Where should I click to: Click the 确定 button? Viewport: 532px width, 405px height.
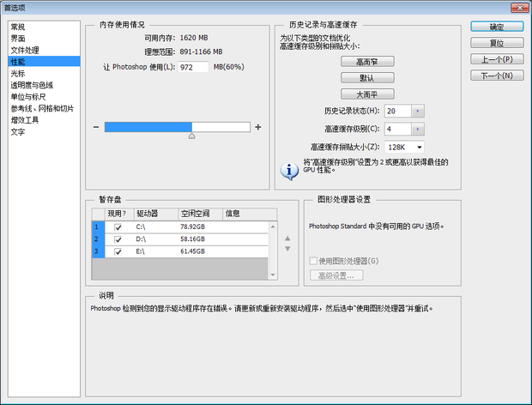pyautogui.click(x=497, y=27)
